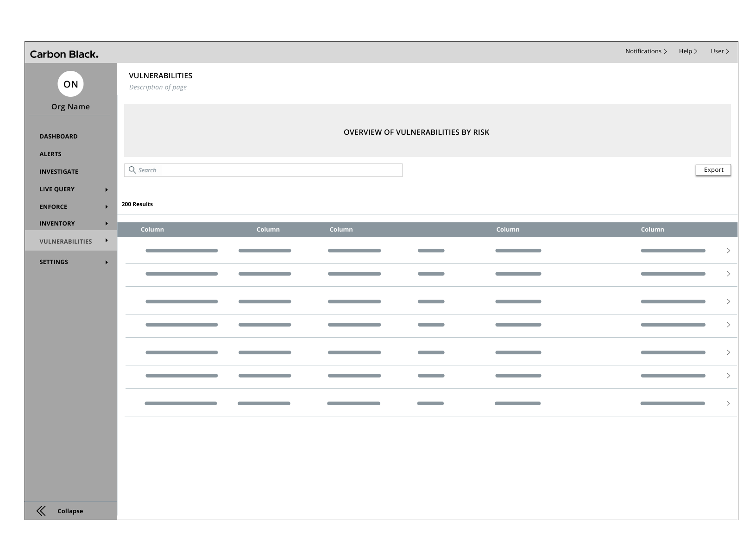Go to Dashboard in sidebar
This screenshot has width=756, height=547.
[58, 136]
